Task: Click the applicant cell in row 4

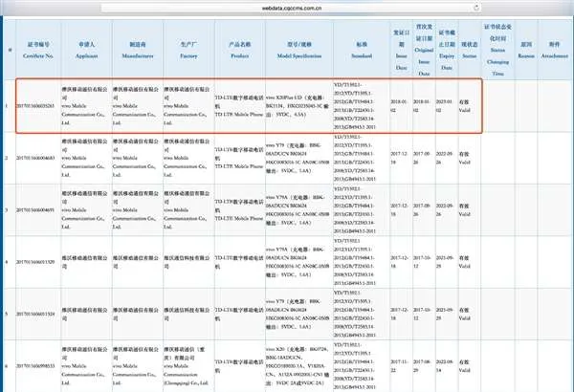Action: coord(85,262)
